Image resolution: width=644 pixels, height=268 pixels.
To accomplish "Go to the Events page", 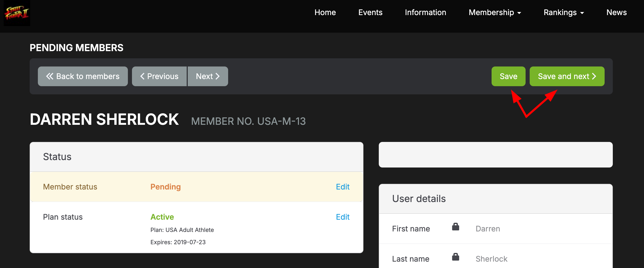I will pyautogui.click(x=370, y=12).
